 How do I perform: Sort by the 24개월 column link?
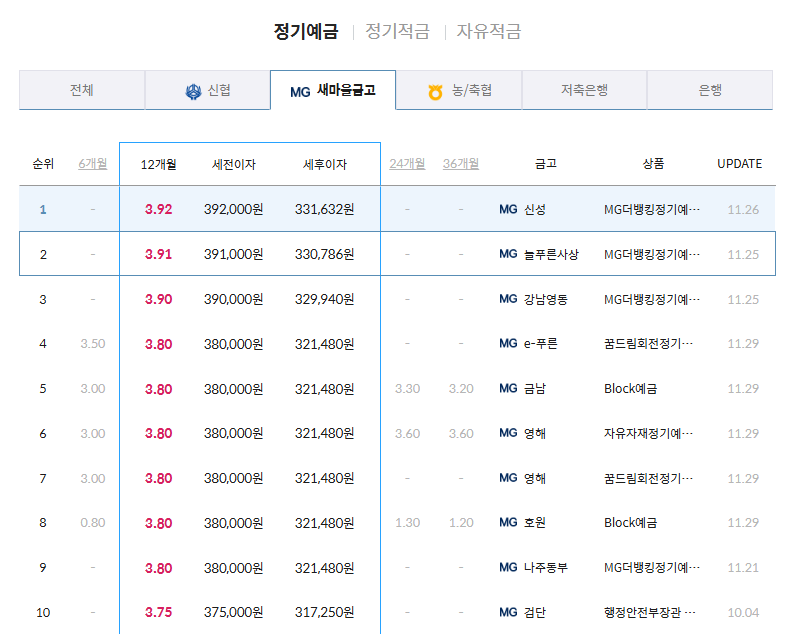pyautogui.click(x=407, y=164)
